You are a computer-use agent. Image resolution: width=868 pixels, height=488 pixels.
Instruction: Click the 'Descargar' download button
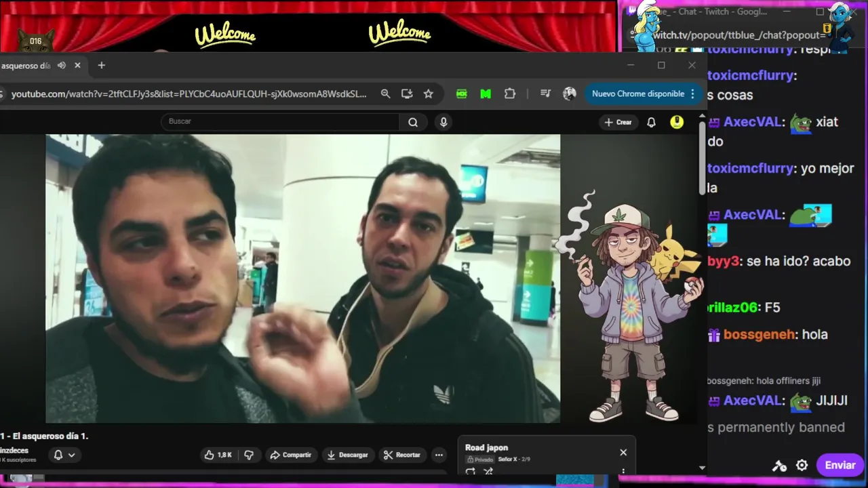click(347, 455)
